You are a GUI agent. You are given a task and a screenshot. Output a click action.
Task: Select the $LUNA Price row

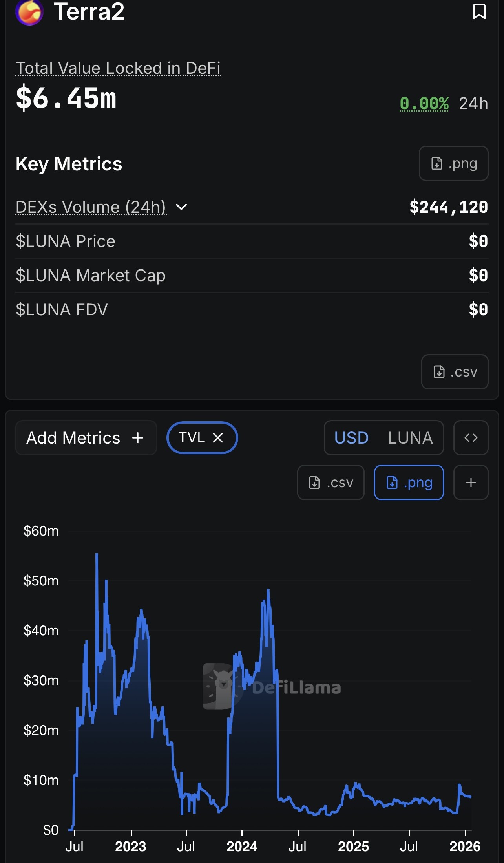[x=252, y=241]
